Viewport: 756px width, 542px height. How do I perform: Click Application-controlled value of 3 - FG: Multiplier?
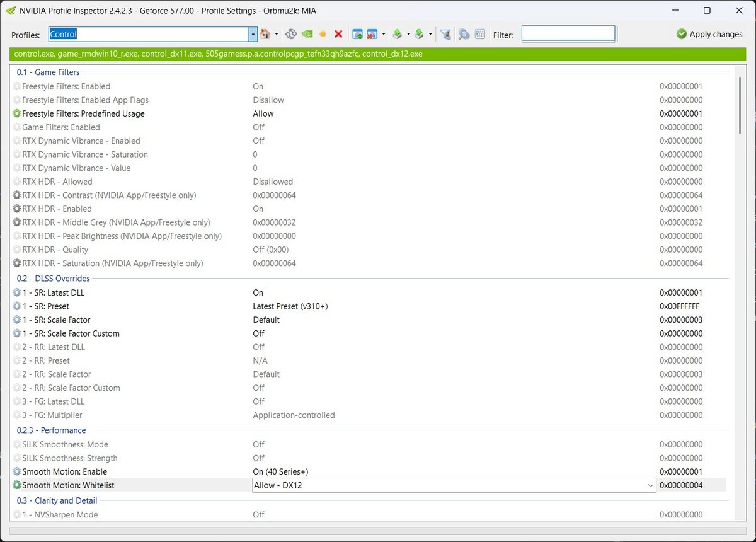tap(294, 415)
